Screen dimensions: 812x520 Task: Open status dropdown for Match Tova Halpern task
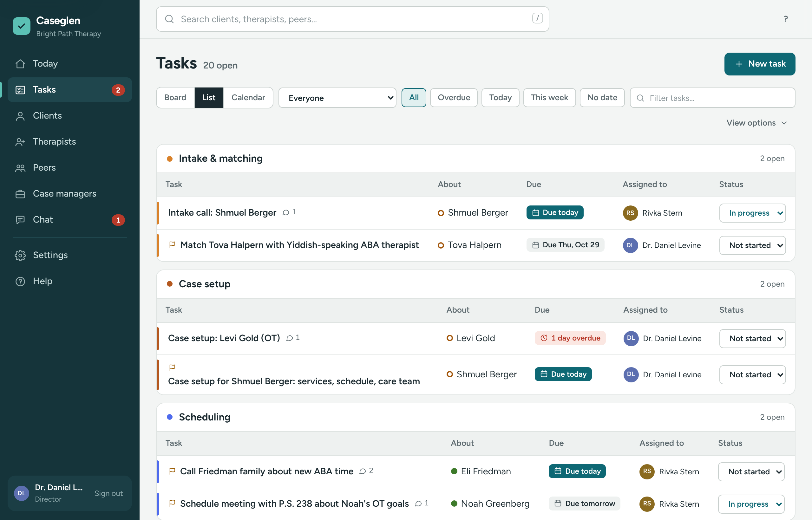[753, 245]
